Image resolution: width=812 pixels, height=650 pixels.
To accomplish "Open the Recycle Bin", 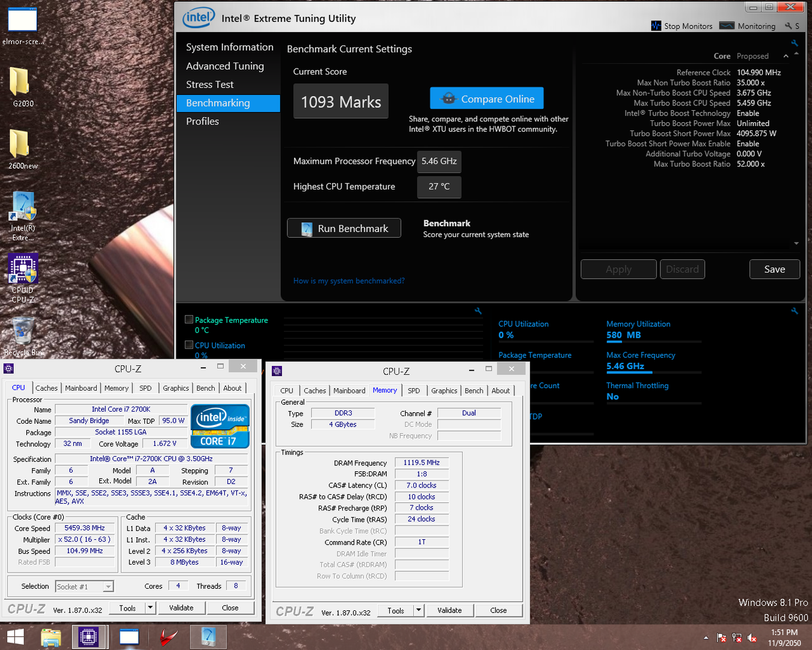I will coord(23,336).
